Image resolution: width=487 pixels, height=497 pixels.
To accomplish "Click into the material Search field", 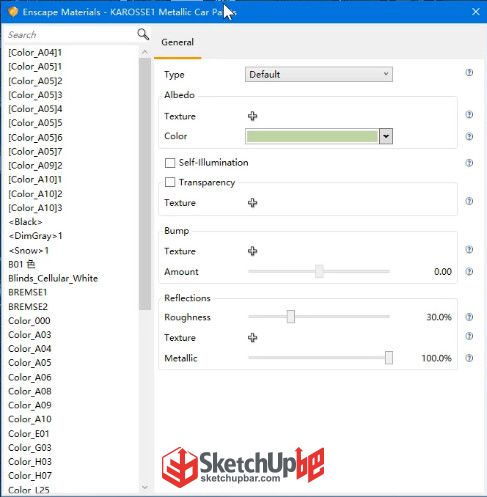I will pyautogui.click(x=72, y=35).
